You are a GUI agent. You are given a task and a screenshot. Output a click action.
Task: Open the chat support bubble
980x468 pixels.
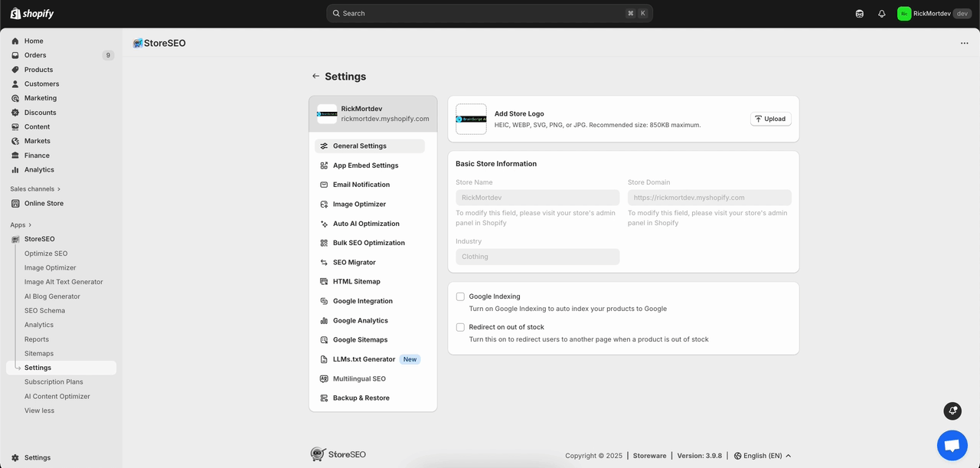952,445
